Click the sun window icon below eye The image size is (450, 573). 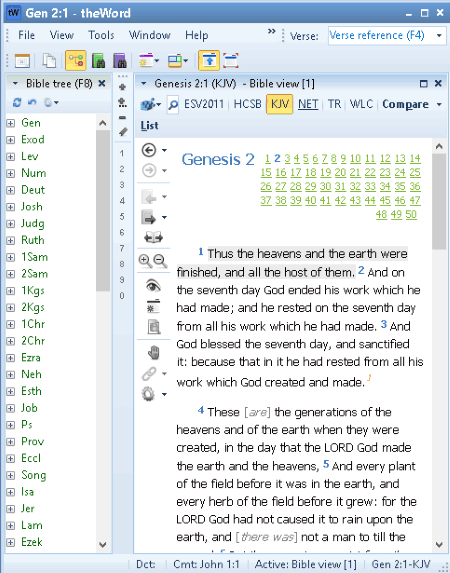[153, 306]
